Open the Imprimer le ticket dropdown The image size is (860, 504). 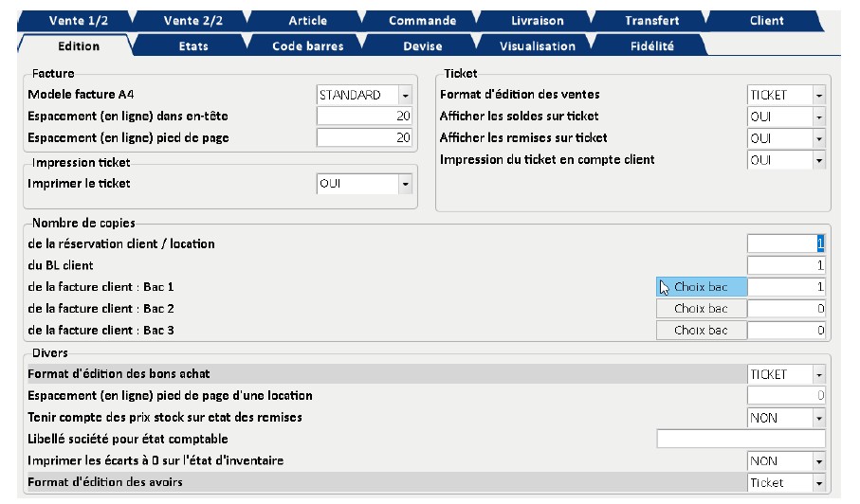406,183
